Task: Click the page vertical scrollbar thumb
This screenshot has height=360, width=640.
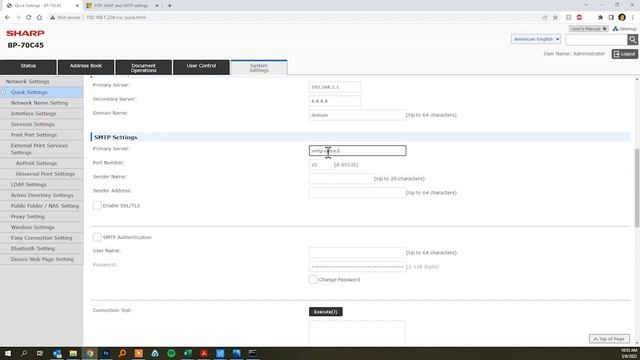Action: pos(637,188)
